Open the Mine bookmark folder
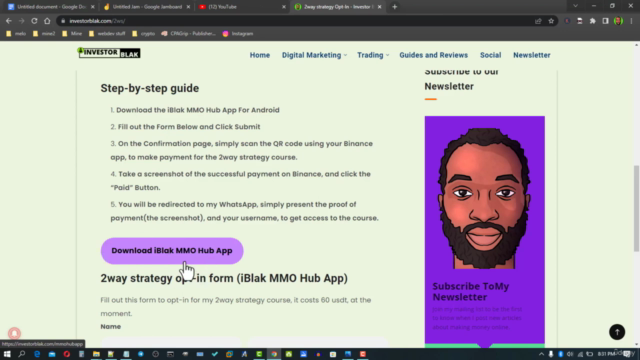 (x=72, y=33)
